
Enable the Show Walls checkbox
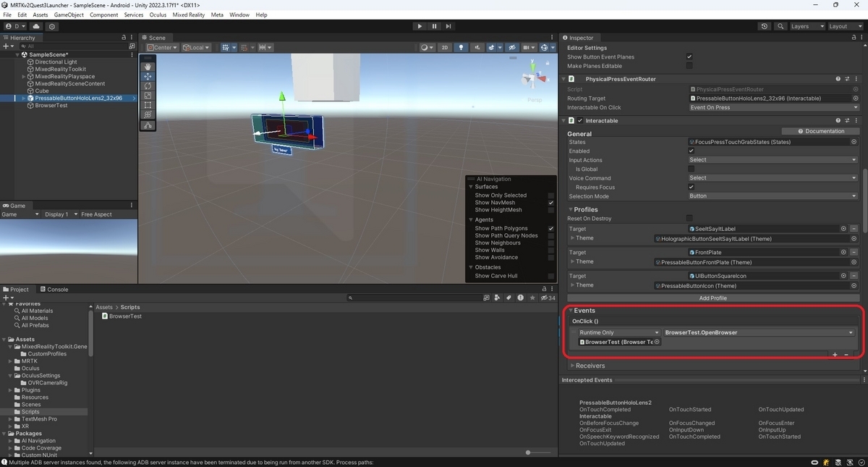tap(550, 250)
